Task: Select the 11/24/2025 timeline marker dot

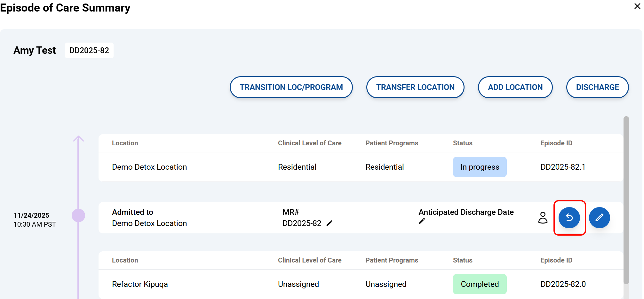Action: 78,215
